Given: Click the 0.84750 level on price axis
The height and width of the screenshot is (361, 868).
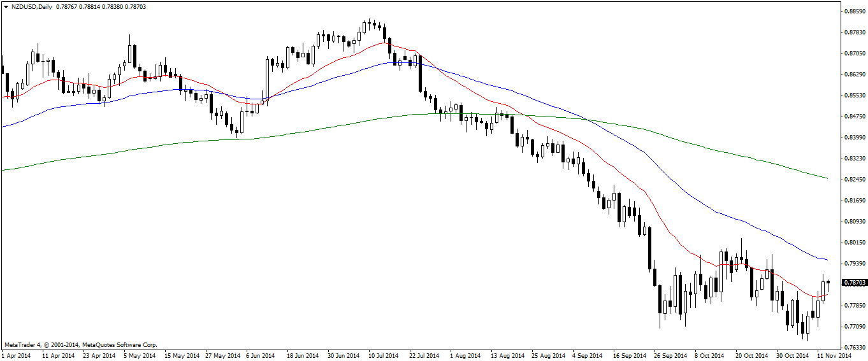Looking at the screenshot, I should 853,116.
